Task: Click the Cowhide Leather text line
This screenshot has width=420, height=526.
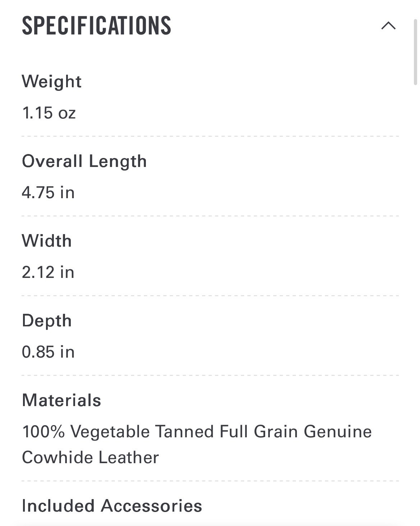Action: click(x=90, y=457)
